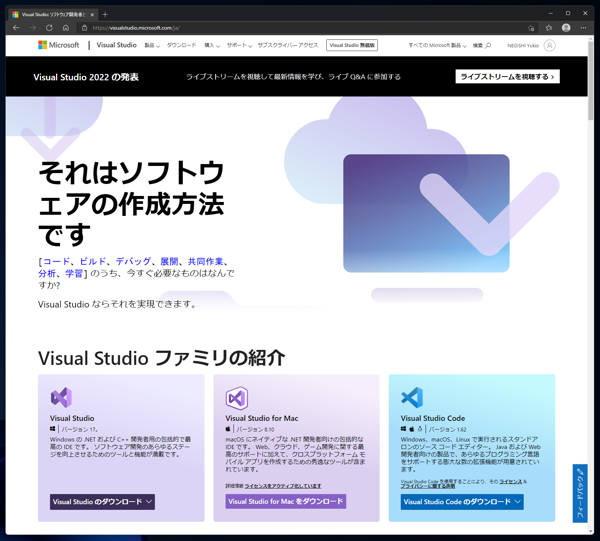Screen dimensions: 600x541
Task: Click the Visual Studio purple logo icon
Action: click(61, 398)
